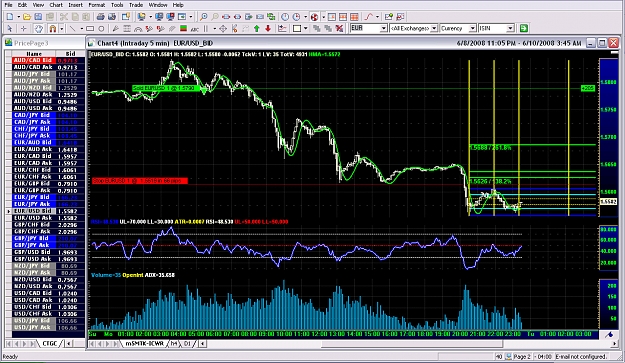The image size is (625, 363).
Task: Click the green refresh arrows toolbar icon
Action: tap(271, 17)
